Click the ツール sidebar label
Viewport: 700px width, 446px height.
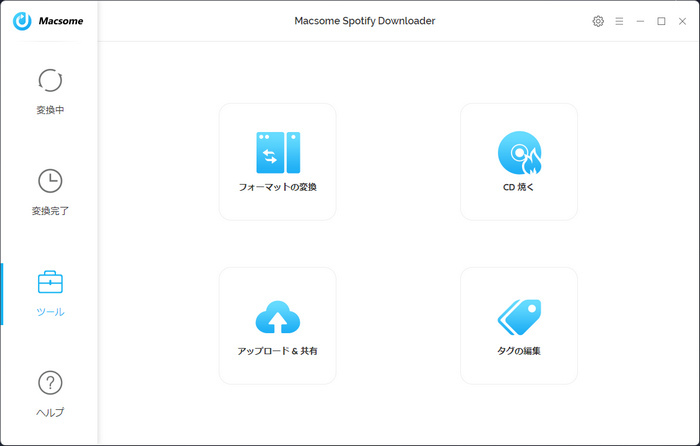(x=50, y=312)
